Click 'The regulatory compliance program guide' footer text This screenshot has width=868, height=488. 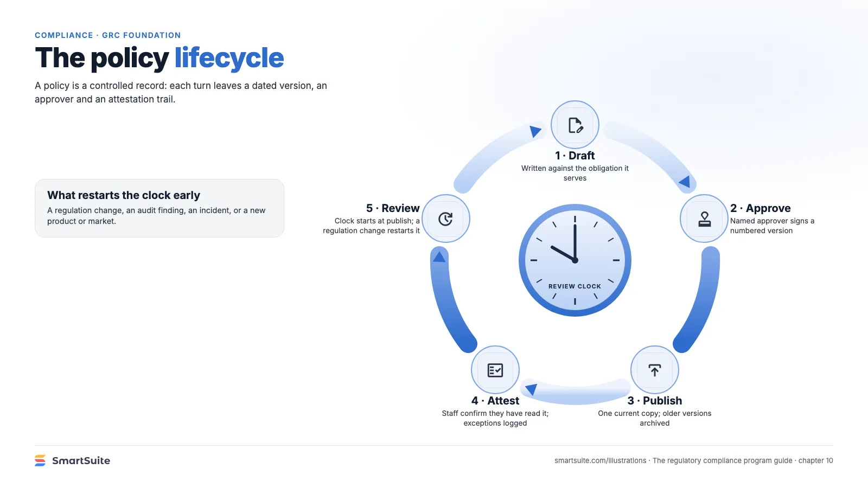[x=722, y=460]
